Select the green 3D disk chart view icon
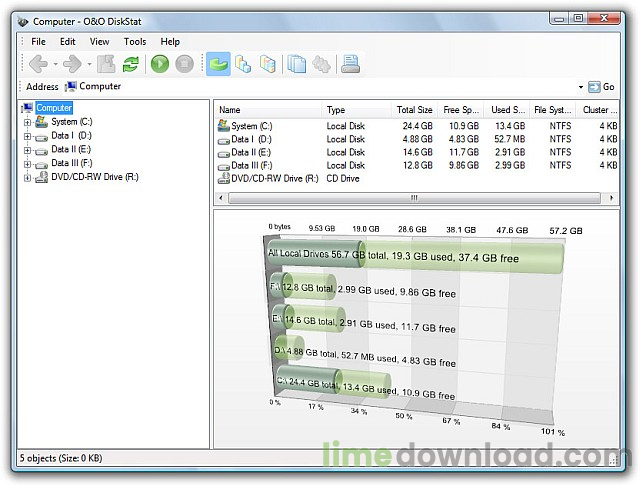The image size is (640, 486). 218,64
